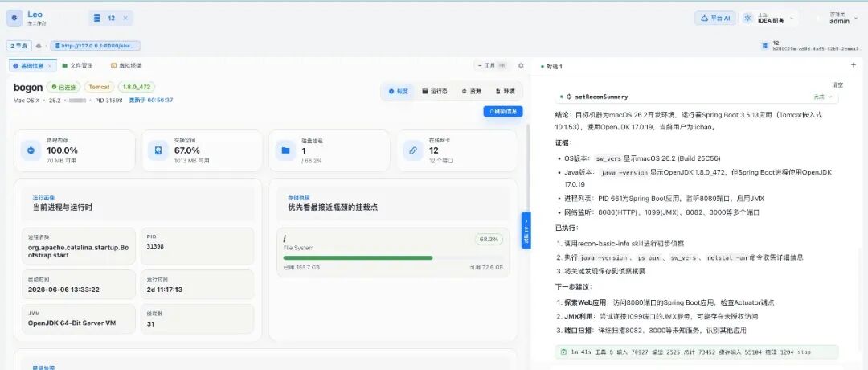This screenshot has width=868, height=370.
Task: Click the 100.0% memory value
Action: pos(62,150)
